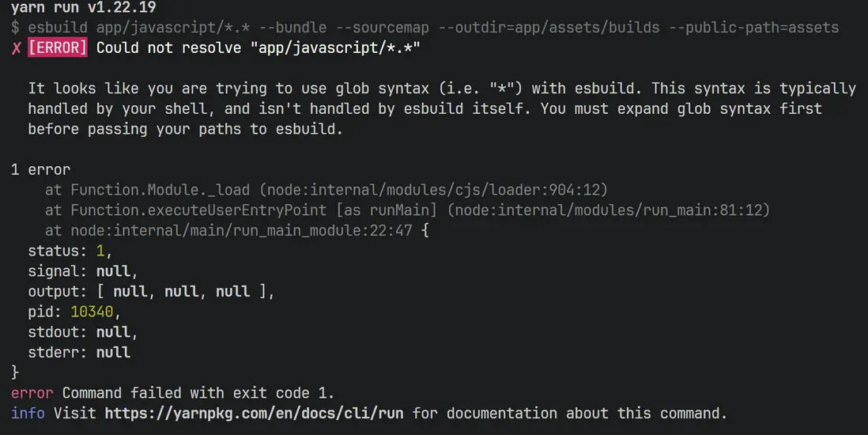Click the red "error" word at bottom
Image resolution: width=868 pixels, height=435 pixels.
tap(32, 393)
